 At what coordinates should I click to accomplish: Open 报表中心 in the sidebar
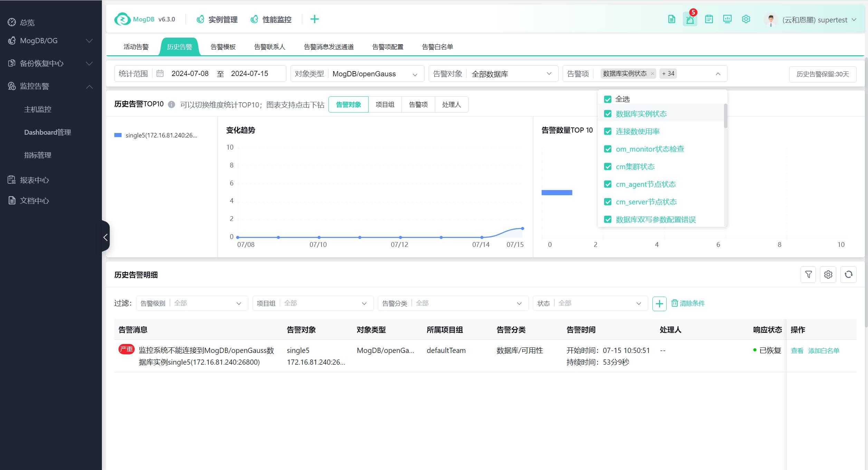click(28, 180)
